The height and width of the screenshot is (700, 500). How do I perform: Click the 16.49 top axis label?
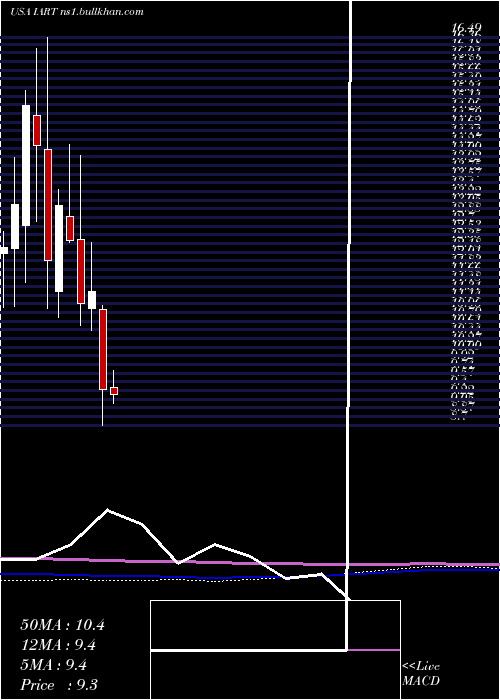point(466,29)
